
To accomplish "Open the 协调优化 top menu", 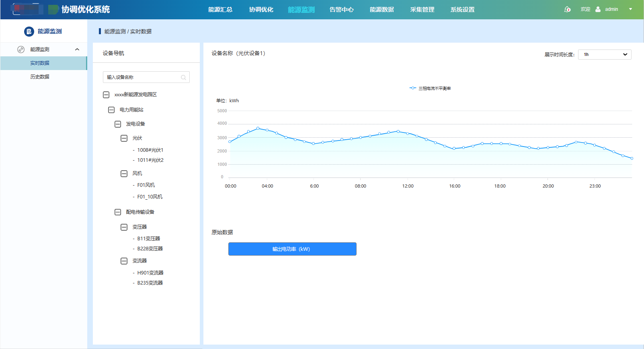I will coord(261,10).
